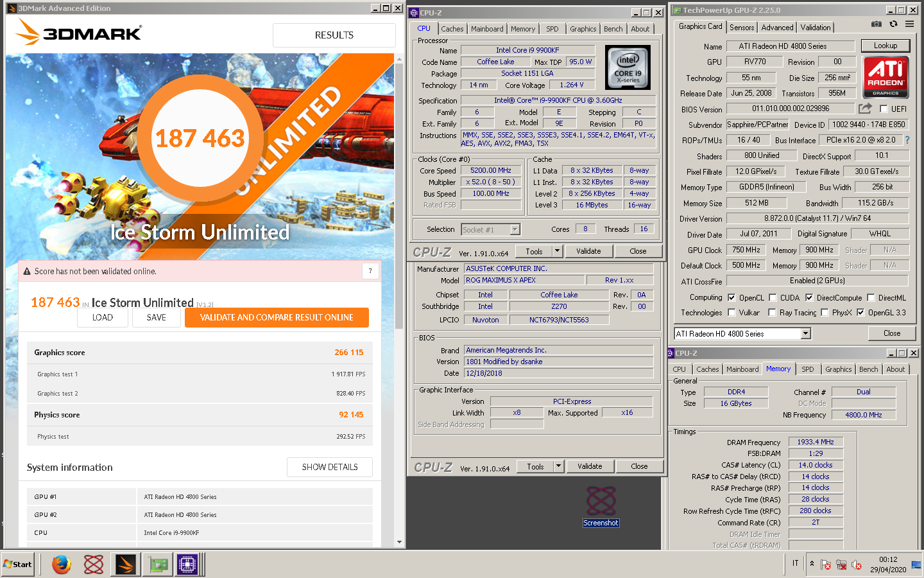Switch to 3DMark via orange taskbar icon
Screen dimensions: 924x578
click(126, 565)
